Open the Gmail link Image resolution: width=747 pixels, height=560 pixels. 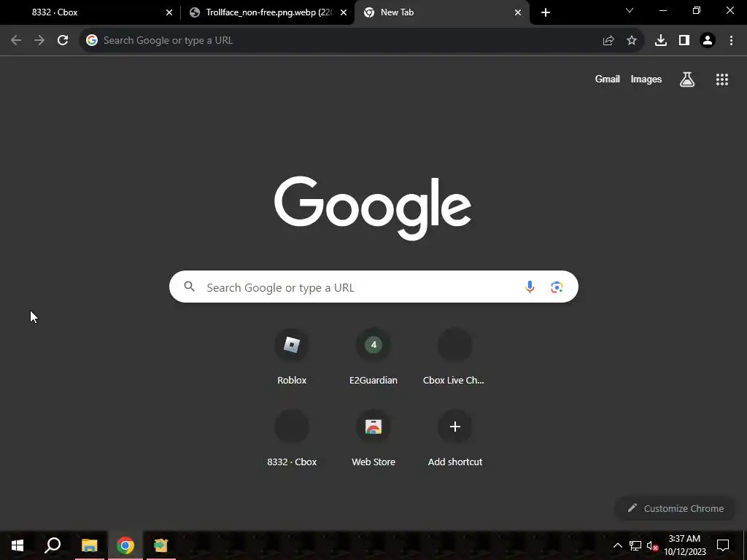click(x=608, y=79)
